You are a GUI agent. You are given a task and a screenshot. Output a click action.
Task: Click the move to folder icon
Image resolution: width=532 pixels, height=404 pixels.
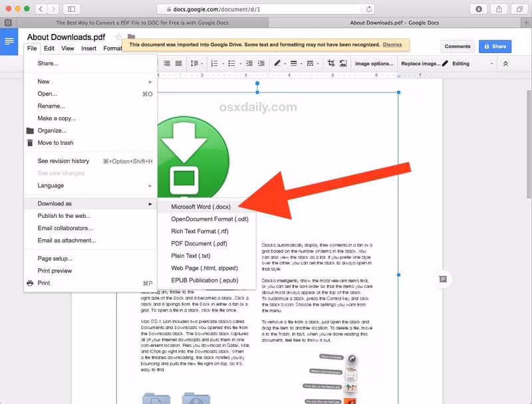131,37
